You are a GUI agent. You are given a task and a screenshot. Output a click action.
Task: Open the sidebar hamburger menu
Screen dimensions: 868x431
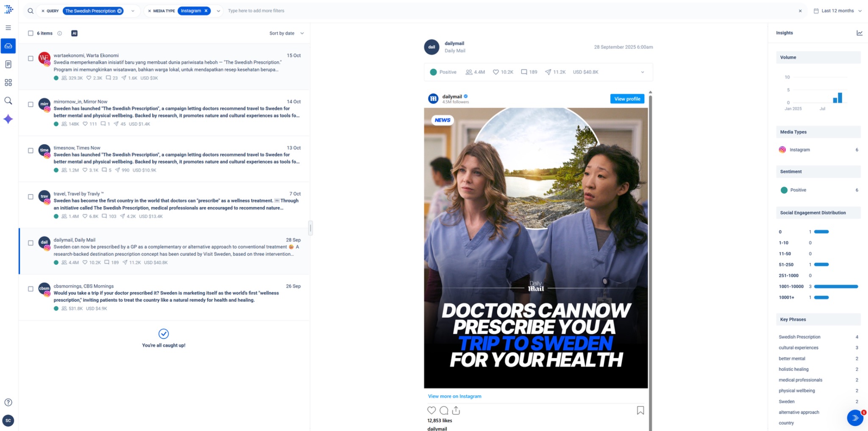tap(8, 27)
